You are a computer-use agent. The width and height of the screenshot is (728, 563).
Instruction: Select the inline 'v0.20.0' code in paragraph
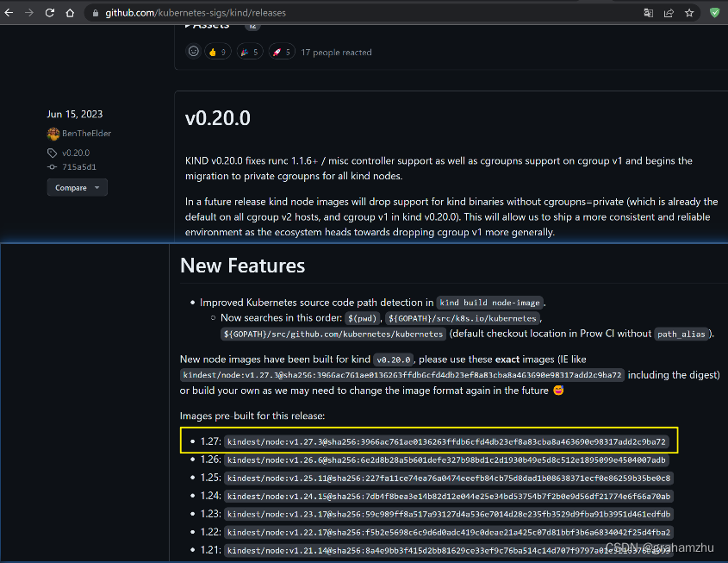394,360
